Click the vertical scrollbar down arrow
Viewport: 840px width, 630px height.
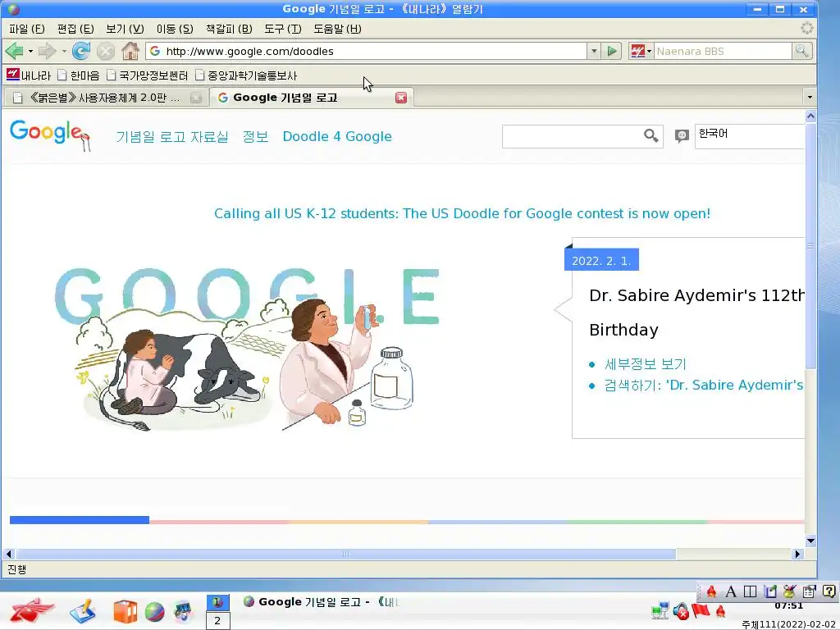click(810, 541)
